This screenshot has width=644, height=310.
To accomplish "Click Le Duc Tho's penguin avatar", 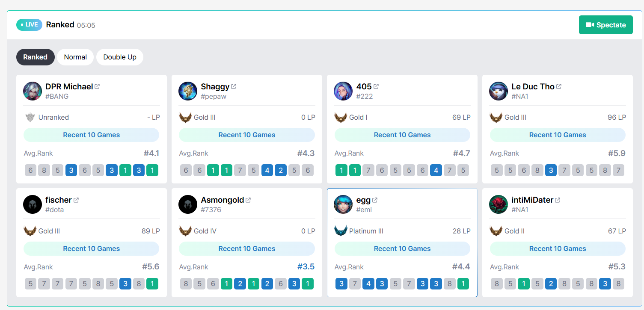I will pos(499,91).
